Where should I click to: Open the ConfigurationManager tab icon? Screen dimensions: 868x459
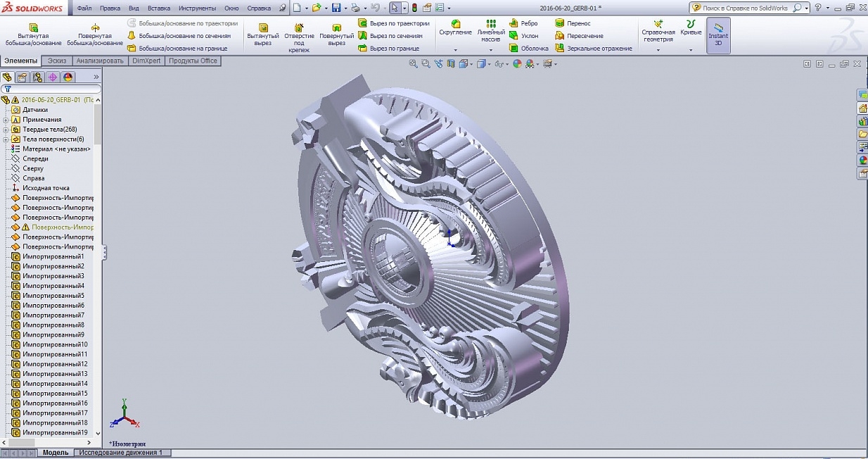(37, 77)
